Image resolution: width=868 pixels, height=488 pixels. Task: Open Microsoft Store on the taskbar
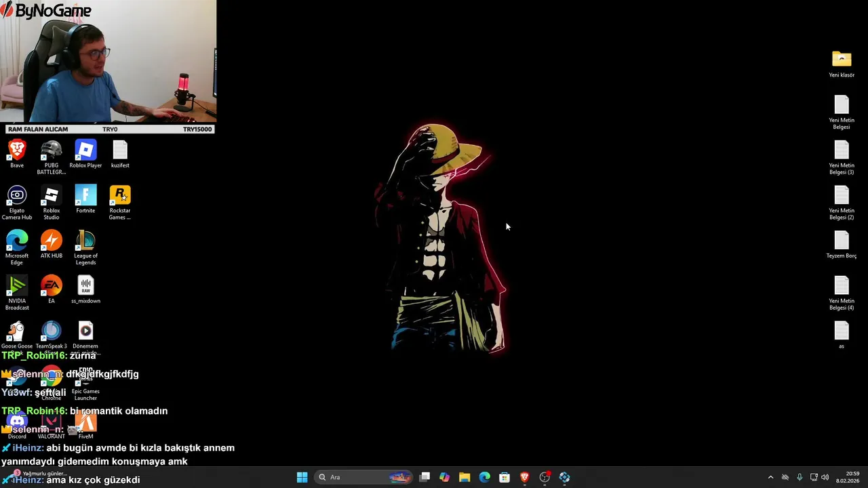point(505,477)
